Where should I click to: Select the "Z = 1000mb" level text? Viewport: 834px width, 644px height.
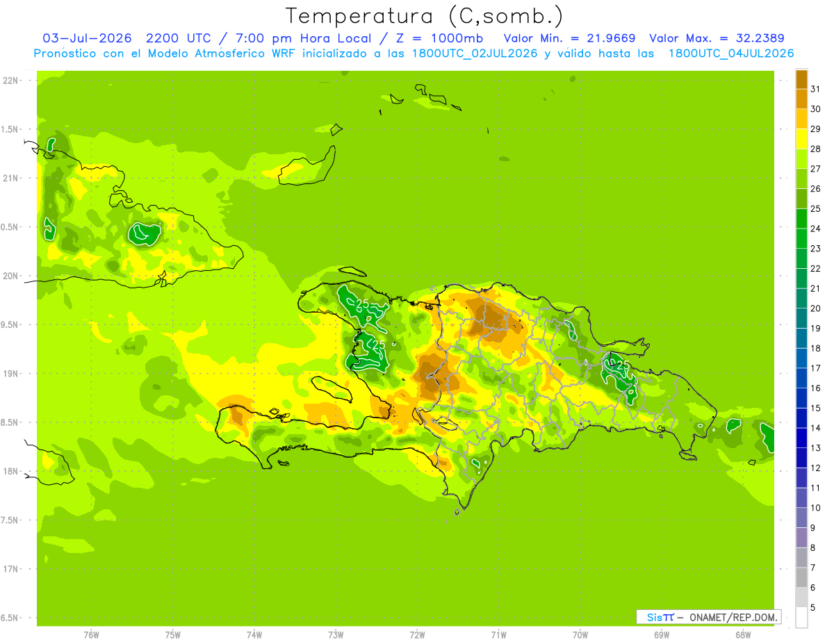tap(438, 38)
